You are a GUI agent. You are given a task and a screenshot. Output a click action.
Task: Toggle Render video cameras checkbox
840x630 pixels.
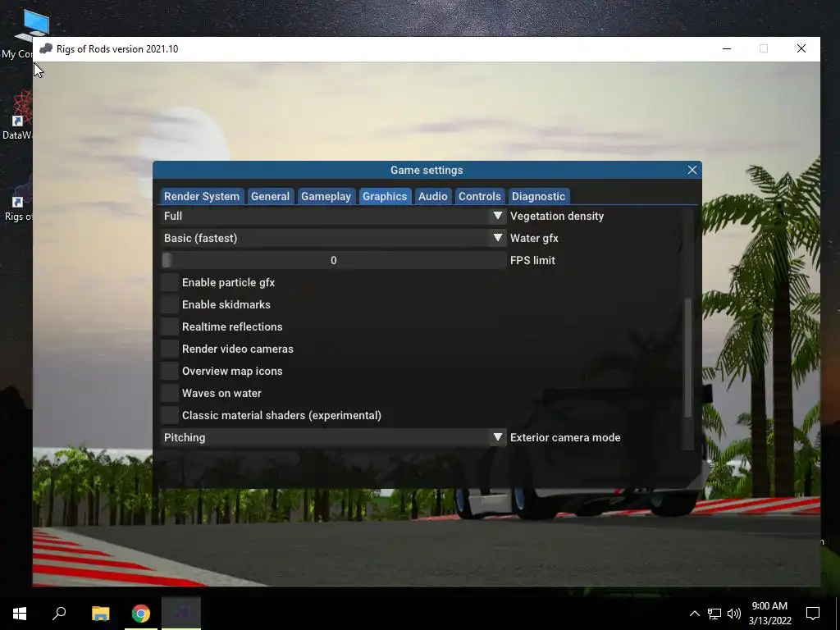click(x=170, y=349)
